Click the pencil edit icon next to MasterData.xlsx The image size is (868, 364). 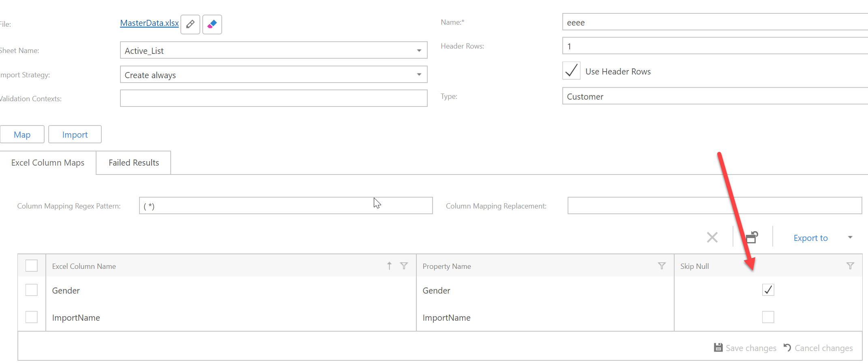[x=190, y=24]
